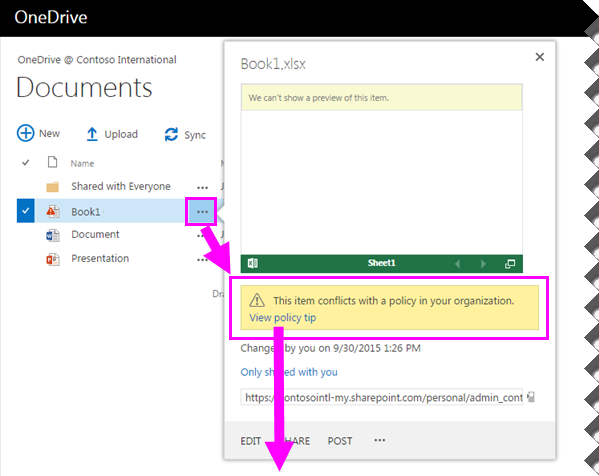Image resolution: width=599 pixels, height=476 pixels.
Task: Go to next sheet in preview
Action: [483, 264]
